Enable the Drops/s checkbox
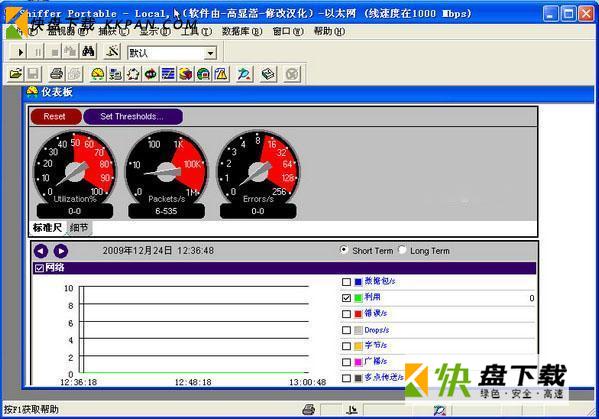Viewport: 599px width, 419px height. click(346, 330)
